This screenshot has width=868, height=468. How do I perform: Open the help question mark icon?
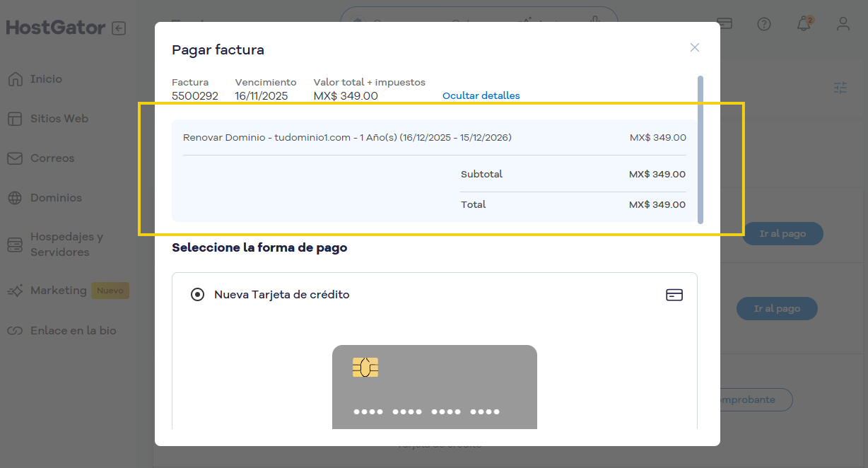(764, 23)
